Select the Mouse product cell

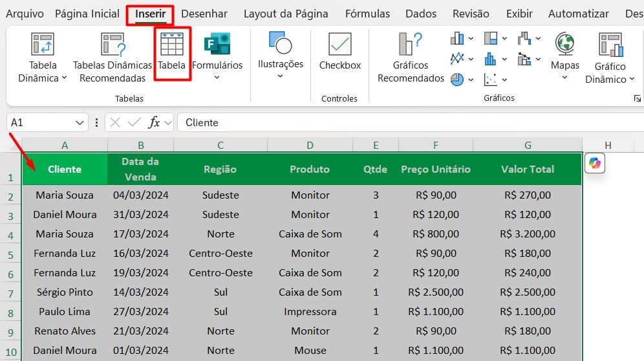(x=310, y=350)
